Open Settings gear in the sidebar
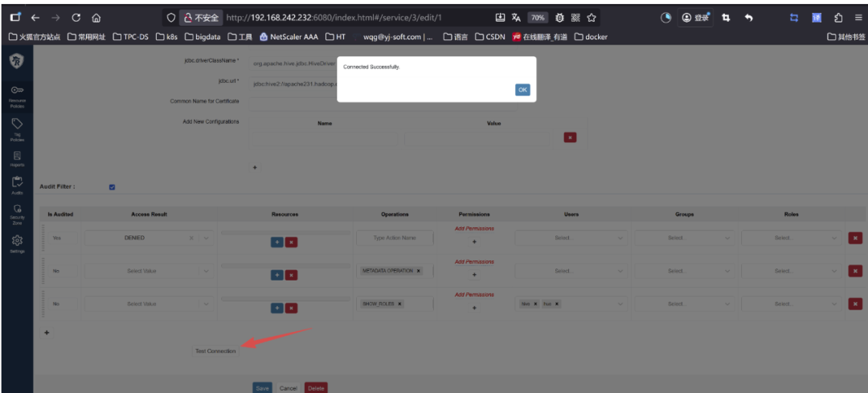 (x=17, y=244)
